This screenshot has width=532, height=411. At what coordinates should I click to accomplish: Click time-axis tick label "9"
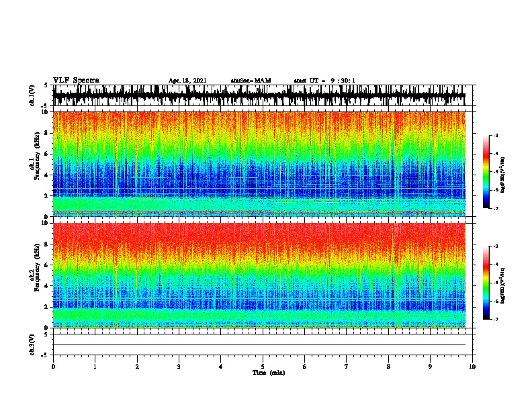pyautogui.click(x=430, y=367)
